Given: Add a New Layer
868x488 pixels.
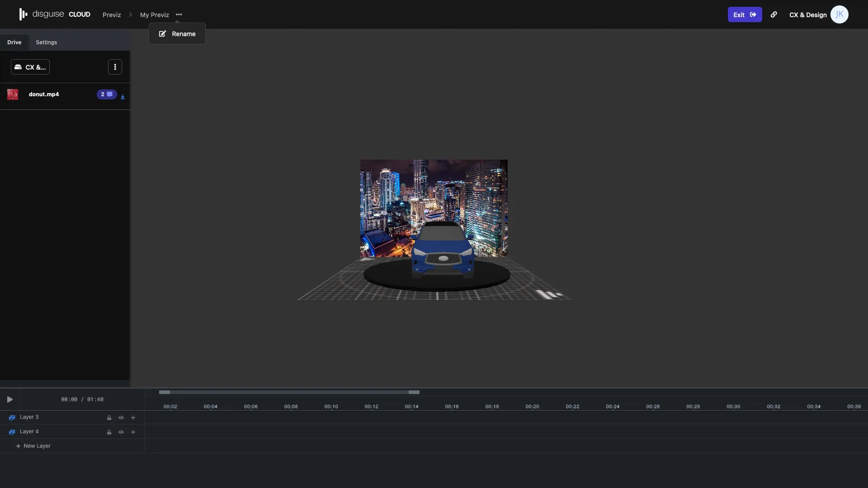Looking at the screenshot, I should (33, 446).
